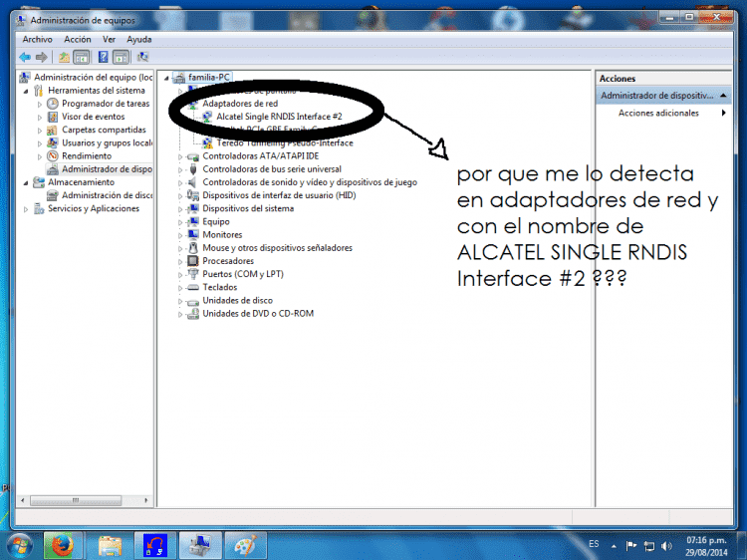The width and height of the screenshot is (747, 560).
Task: Click Unidades de disco icon
Action: (192, 301)
